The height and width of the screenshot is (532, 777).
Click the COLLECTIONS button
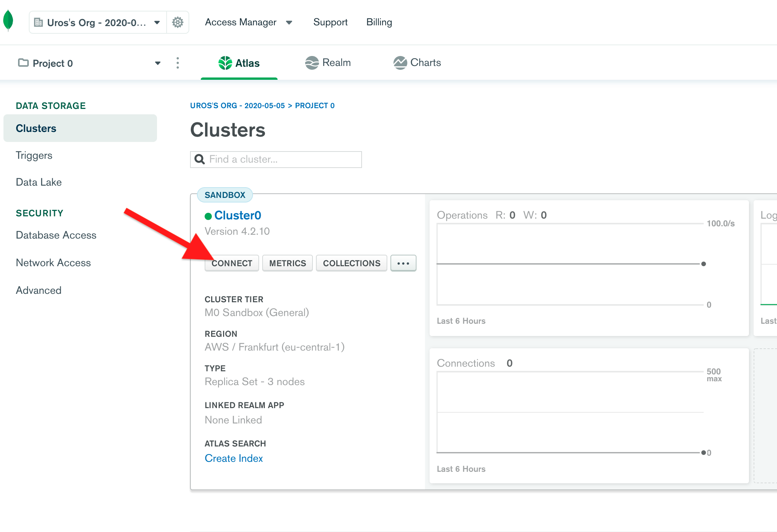point(352,263)
